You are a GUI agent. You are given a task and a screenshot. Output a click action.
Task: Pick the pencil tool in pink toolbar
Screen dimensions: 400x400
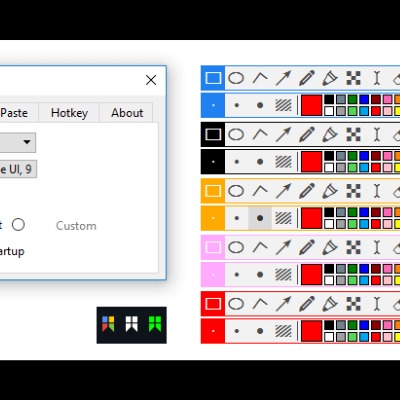click(307, 248)
